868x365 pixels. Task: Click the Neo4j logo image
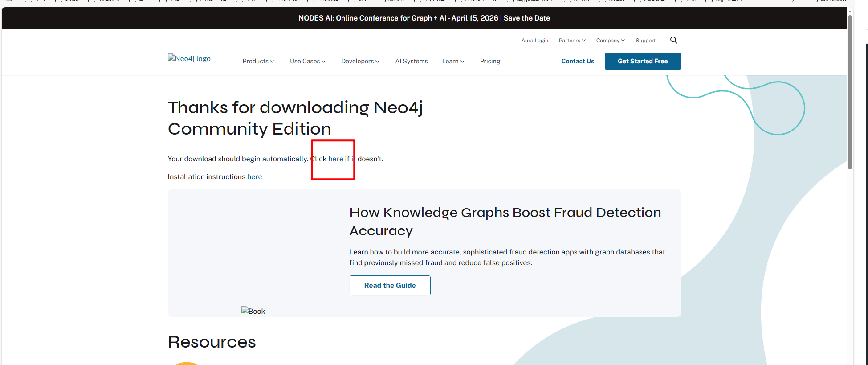point(189,58)
